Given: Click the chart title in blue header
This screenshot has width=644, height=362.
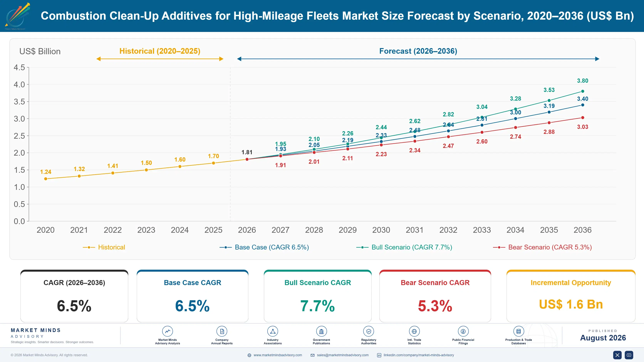Looking at the screenshot, I should click(337, 16).
